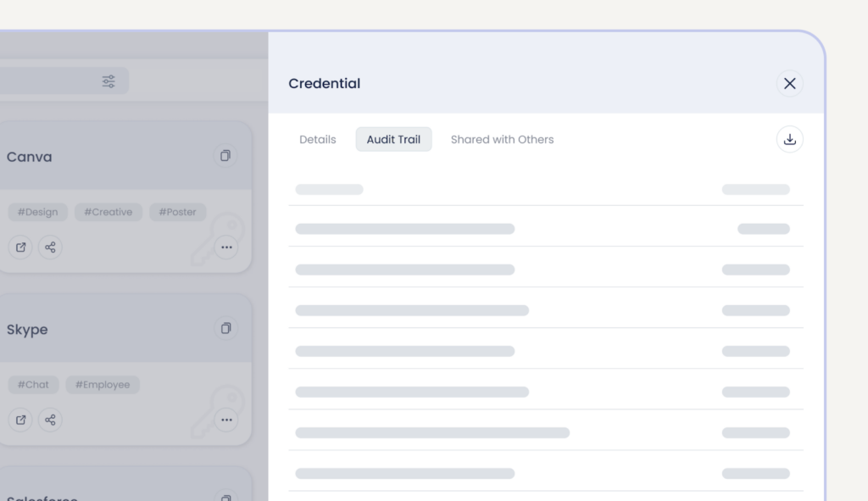Launch Skype via external link icon

[21, 420]
